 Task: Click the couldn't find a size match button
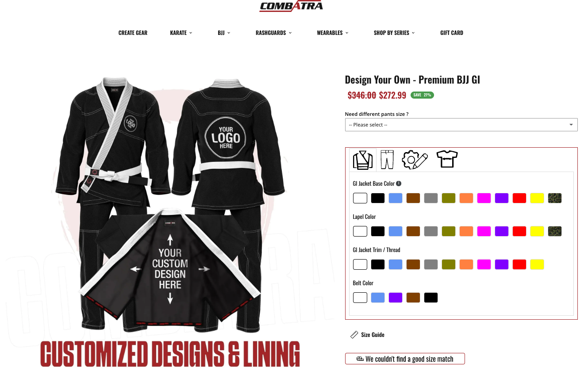coord(405,359)
